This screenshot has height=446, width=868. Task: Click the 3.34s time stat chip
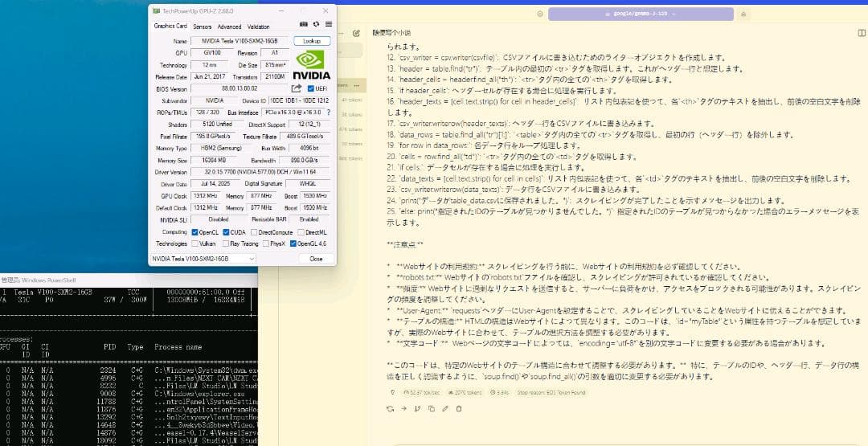coord(499,392)
